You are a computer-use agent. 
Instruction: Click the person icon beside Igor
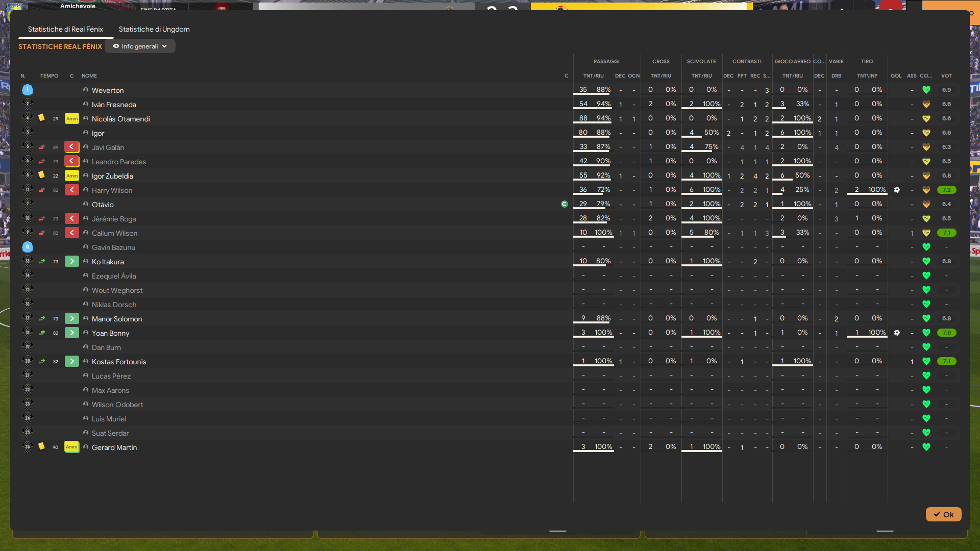[x=86, y=133]
